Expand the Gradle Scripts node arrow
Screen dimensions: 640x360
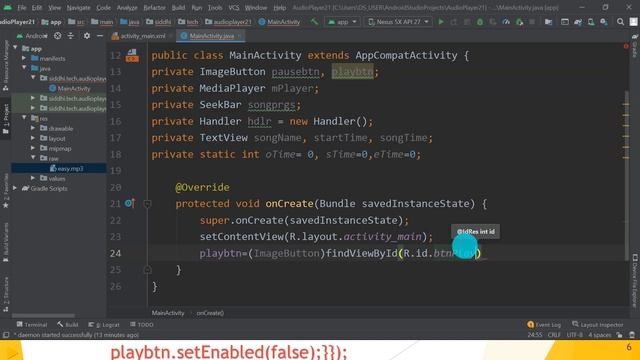tap(15, 188)
